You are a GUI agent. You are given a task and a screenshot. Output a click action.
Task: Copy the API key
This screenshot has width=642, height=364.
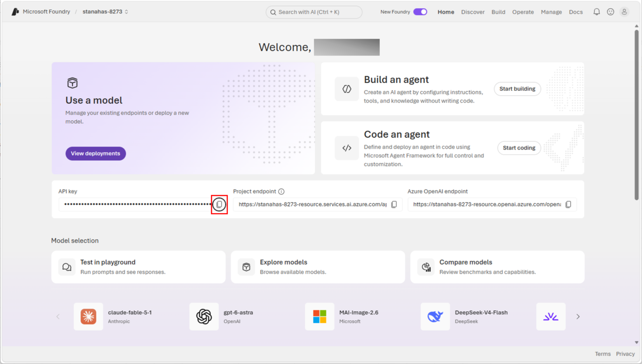pos(219,204)
